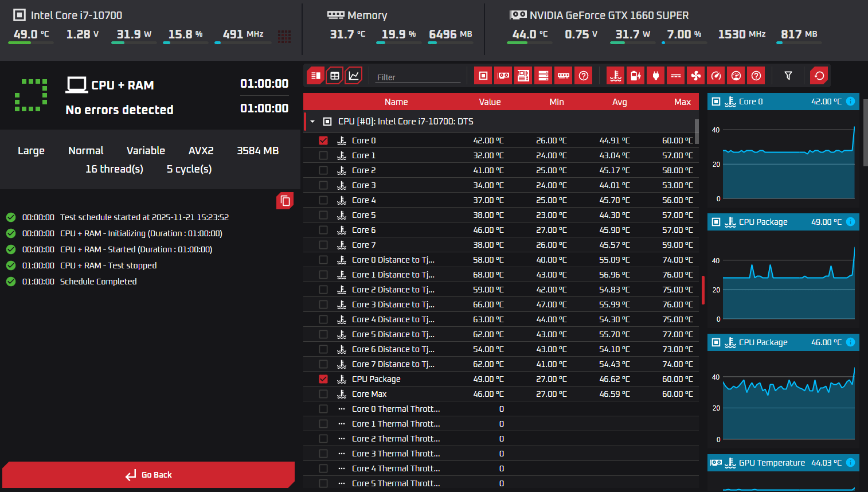Image resolution: width=868 pixels, height=492 pixels.
Task: Sort the table by the Value column
Action: coord(490,102)
